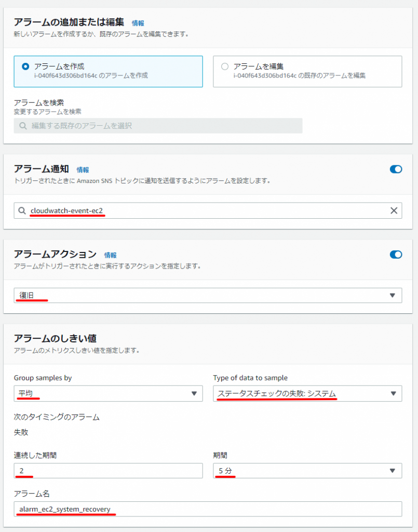The height and width of the screenshot is (532, 418).
Task: Open 情報 link beside アラームの追加または編集
Action: [138, 23]
